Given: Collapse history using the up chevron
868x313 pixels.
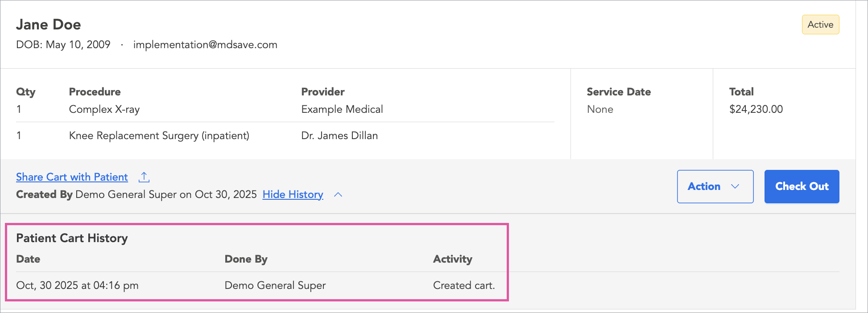Looking at the screenshot, I should click(338, 195).
